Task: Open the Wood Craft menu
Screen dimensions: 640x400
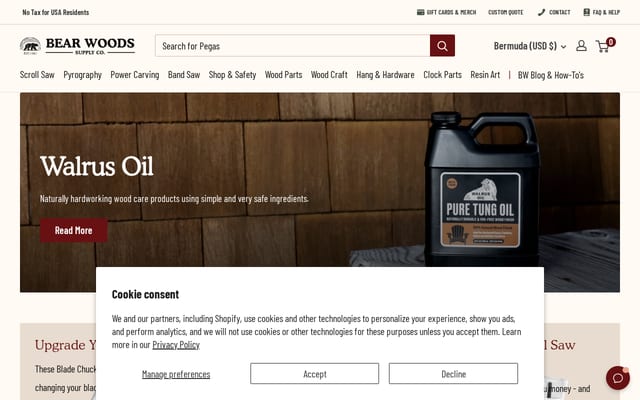Action: click(329, 75)
